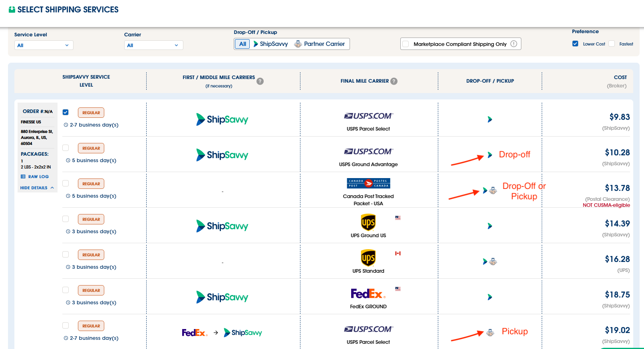The width and height of the screenshot is (644, 349).
Task: Select the FedEx GROUND $18.75 checkbox
Action: tap(66, 290)
